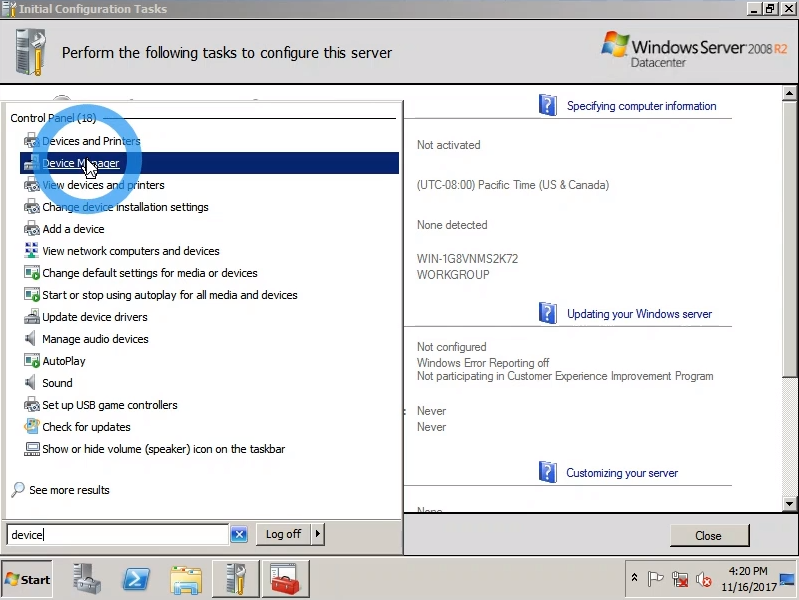The image size is (799, 600).
Task: Click Specifying computer information link
Action: tap(642, 106)
